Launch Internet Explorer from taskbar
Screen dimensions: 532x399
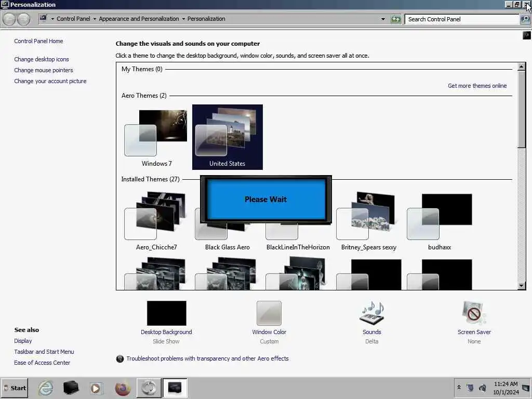(46, 388)
